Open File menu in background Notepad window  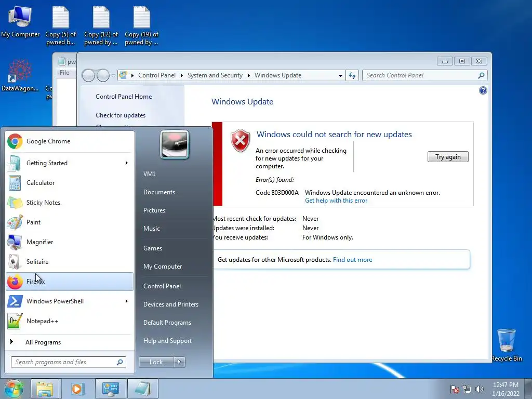pos(64,73)
